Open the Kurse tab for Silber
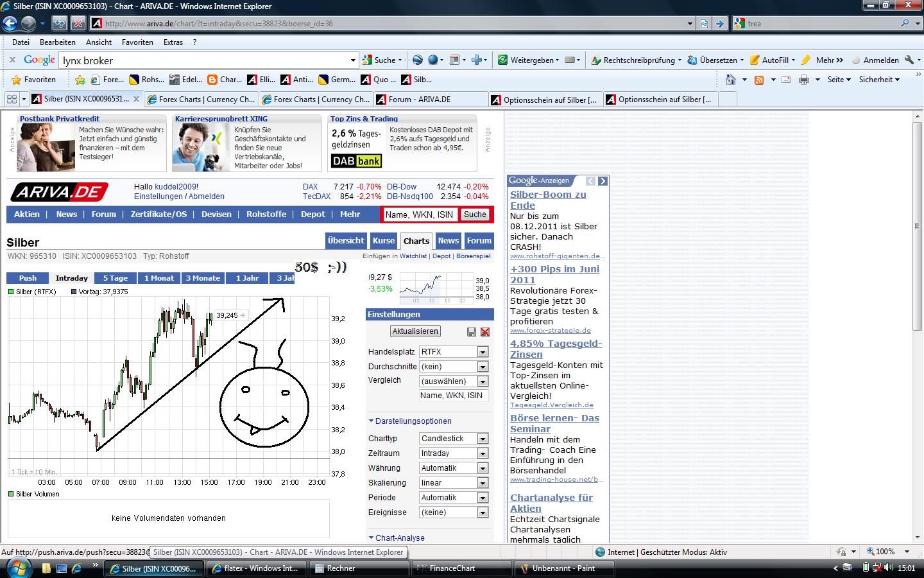Viewport: 924px width, 578px height. [x=384, y=241]
